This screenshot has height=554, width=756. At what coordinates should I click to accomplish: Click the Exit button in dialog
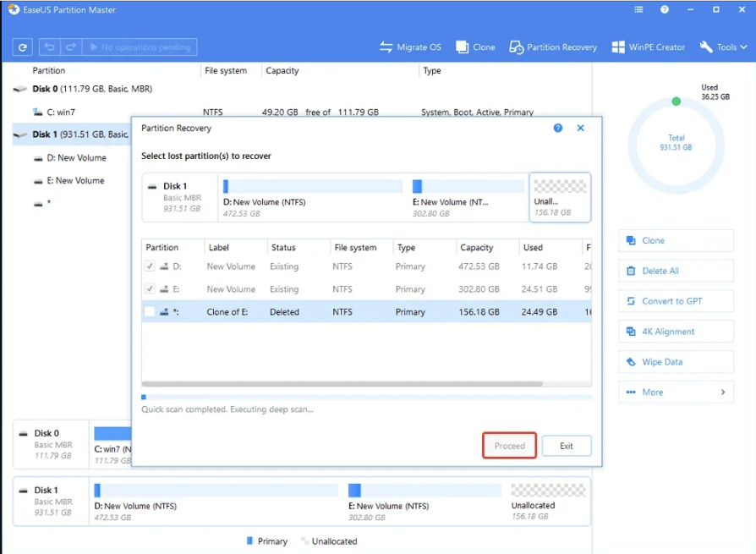[x=566, y=446]
